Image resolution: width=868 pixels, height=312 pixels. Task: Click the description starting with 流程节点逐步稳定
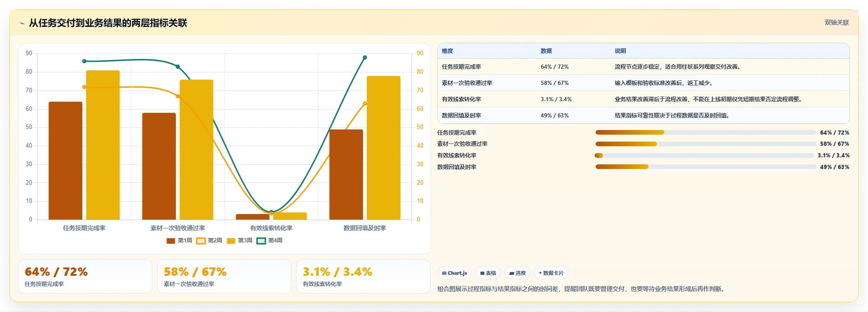(678, 67)
